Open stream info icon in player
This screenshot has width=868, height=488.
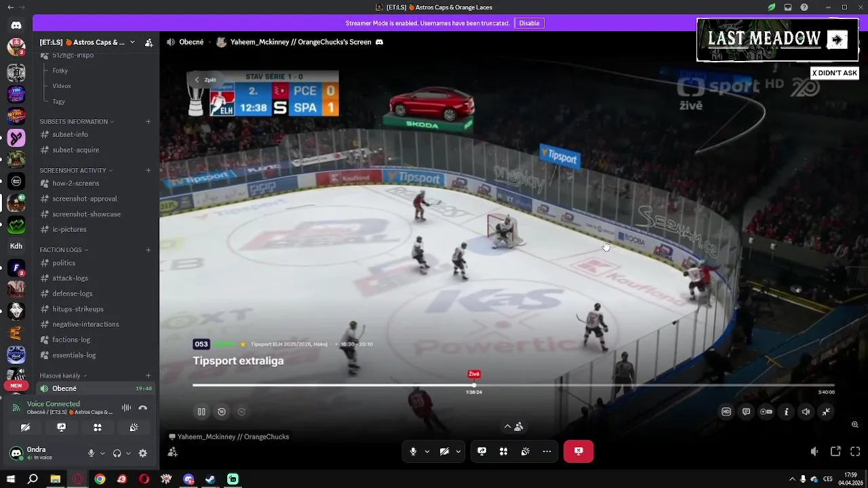tap(786, 411)
